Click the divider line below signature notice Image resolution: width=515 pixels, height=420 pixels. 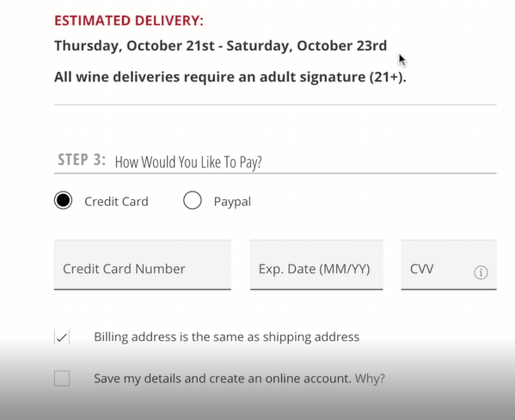coord(275,105)
